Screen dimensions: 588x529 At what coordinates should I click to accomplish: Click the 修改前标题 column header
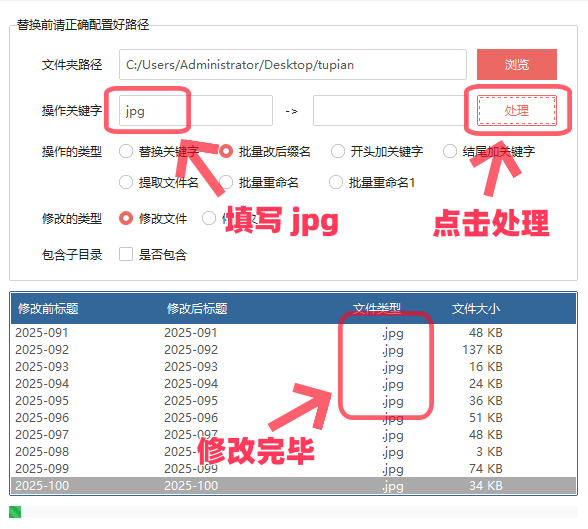tap(48, 309)
